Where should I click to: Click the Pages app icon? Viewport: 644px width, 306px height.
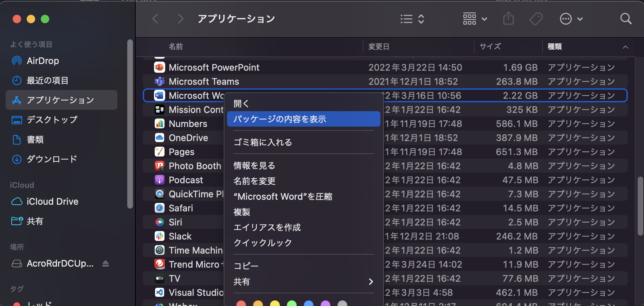tap(160, 152)
